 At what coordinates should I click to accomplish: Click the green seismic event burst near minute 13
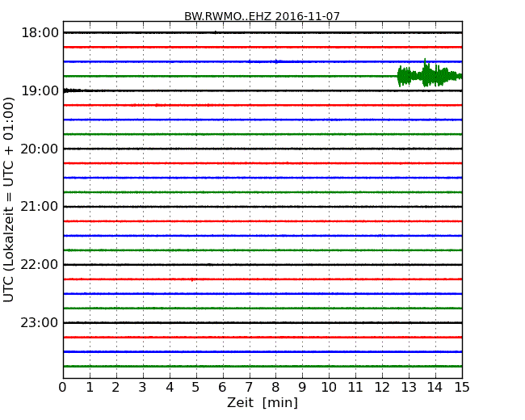430,73
